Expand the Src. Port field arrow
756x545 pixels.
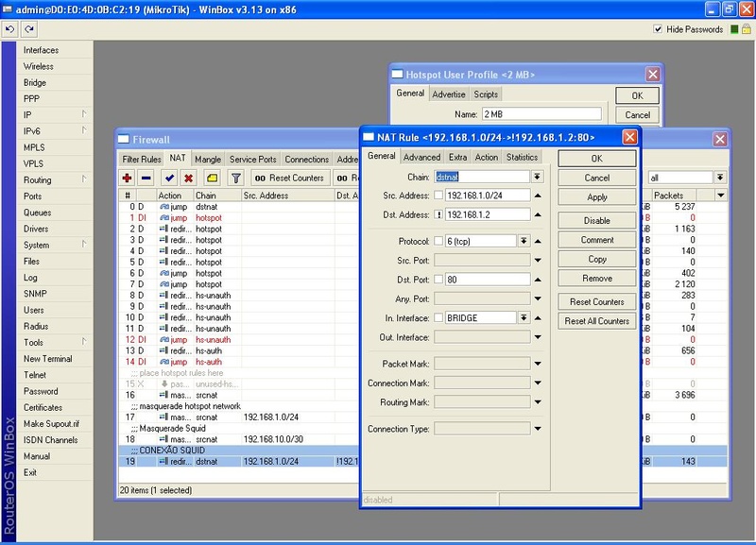click(538, 260)
